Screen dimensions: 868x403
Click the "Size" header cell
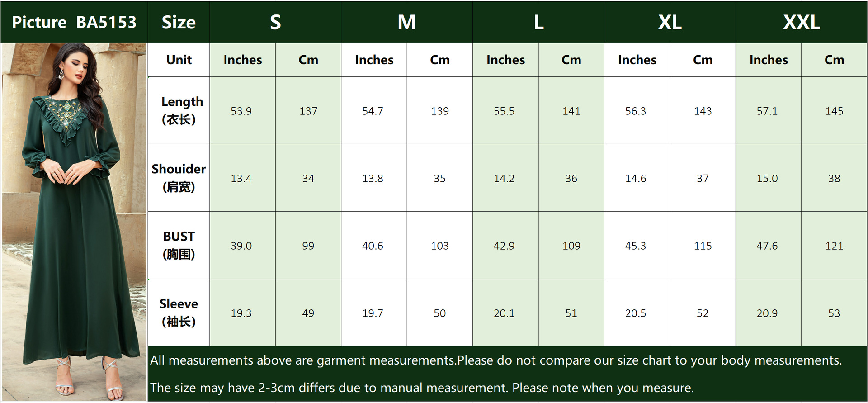179,22
